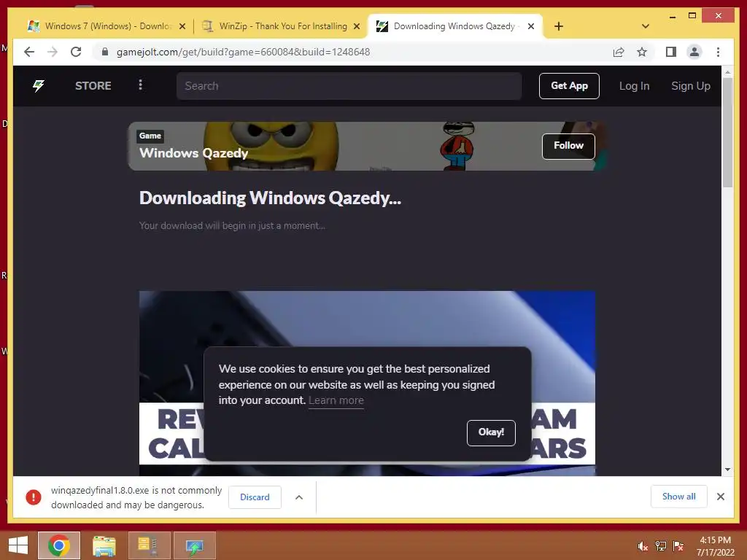The height and width of the screenshot is (560, 747).
Task: Open the network tray icon
Action: [x=660, y=546]
